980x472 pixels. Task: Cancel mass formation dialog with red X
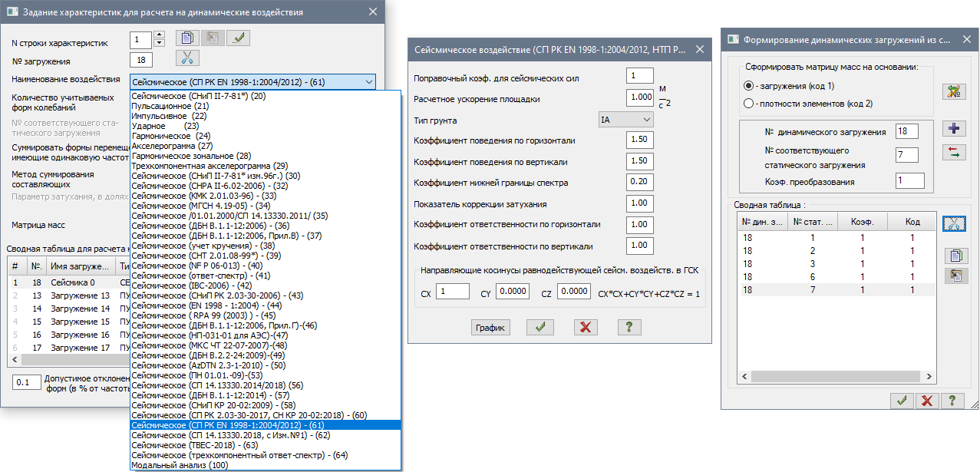[x=927, y=400]
